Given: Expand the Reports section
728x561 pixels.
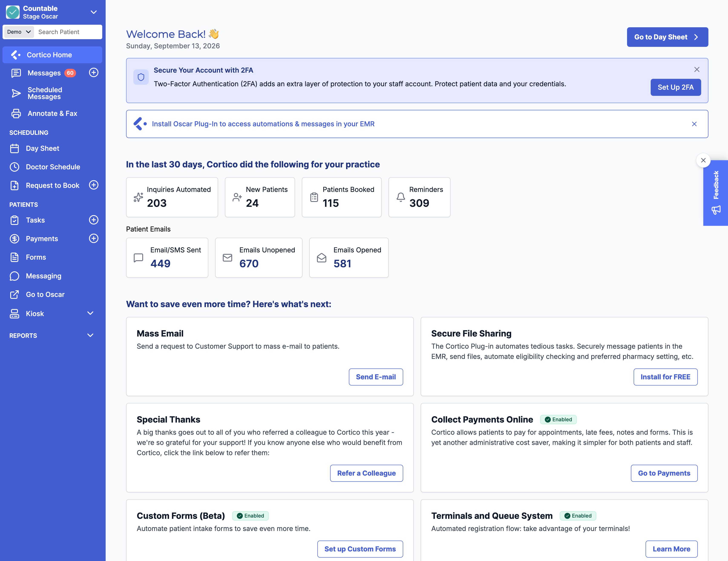Looking at the screenshot, I should [x=90, y=335].
